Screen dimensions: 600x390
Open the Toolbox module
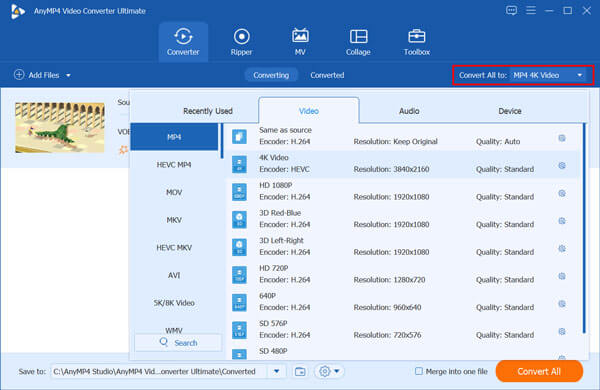[417, 42]
